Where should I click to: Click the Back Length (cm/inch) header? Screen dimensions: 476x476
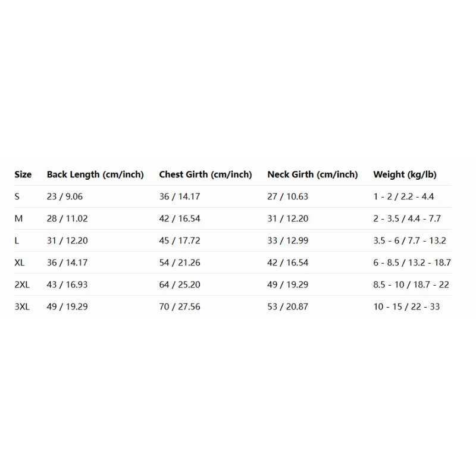pyautogui.click(x=95, y=174)
